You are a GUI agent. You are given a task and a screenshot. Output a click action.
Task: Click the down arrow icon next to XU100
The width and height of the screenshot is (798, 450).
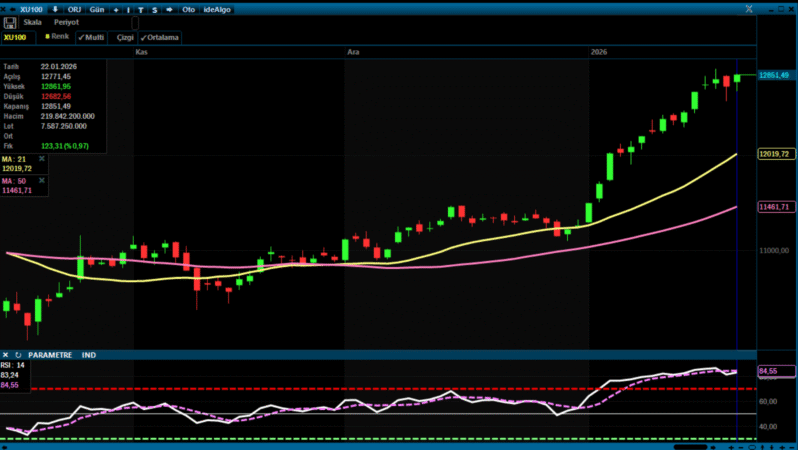(x=55, y=9)
